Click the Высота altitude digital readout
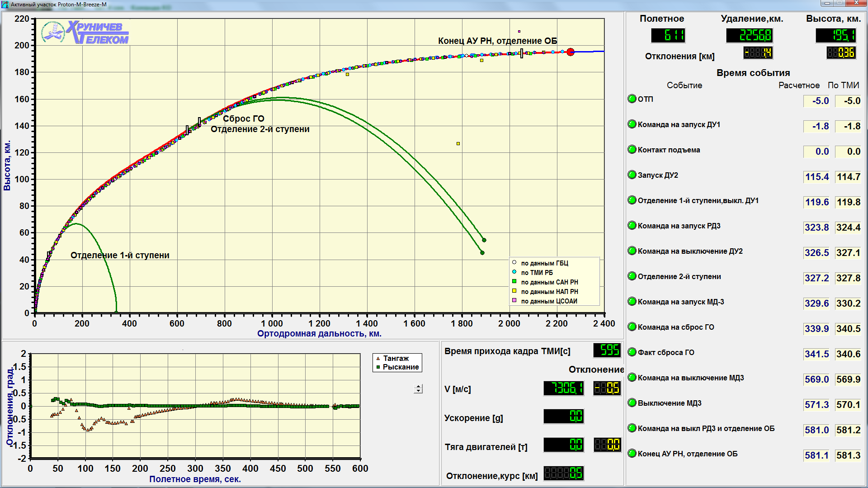This screenshot has height=488, width=868. [835, 35]
